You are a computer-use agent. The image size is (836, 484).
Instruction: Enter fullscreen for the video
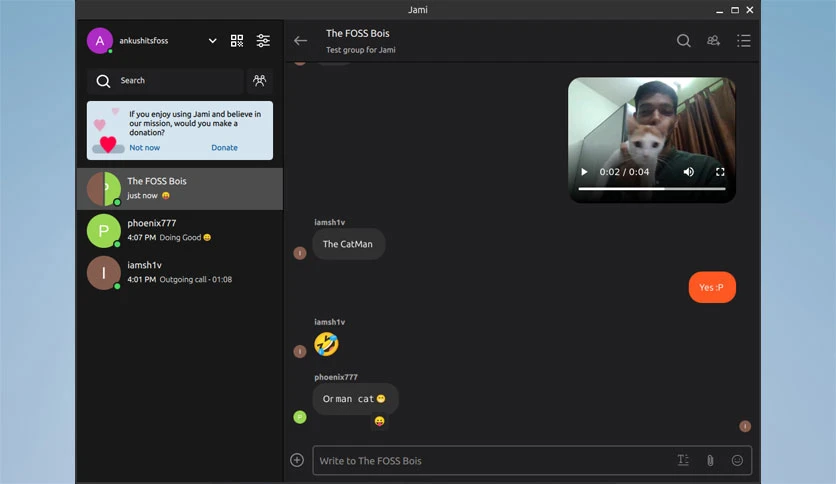tap(720, 172)
